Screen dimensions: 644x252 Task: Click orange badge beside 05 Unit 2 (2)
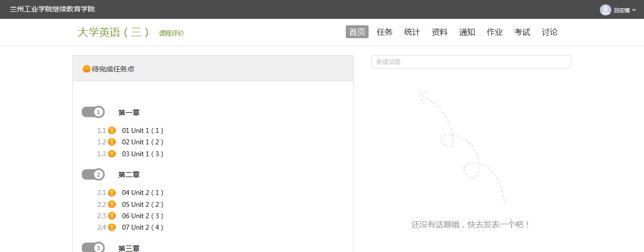(112, 204)
